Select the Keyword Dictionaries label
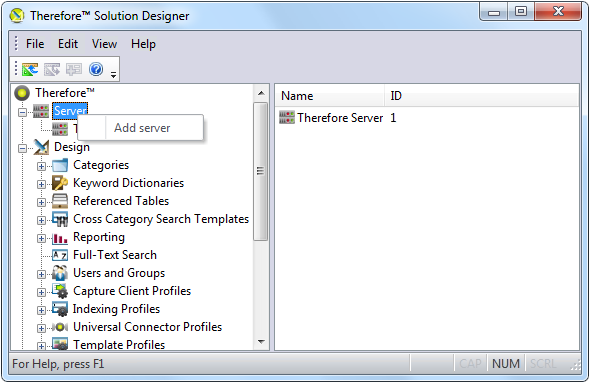Image resolution: width=590 pixels, height=383 pixels. (x=128, y=183)
